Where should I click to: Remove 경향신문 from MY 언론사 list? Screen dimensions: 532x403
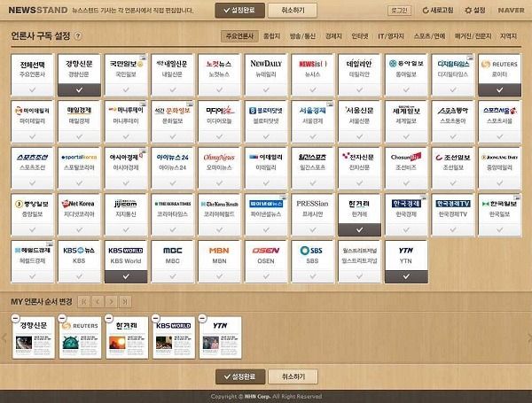pyautogui.click(x=15, y=318)
